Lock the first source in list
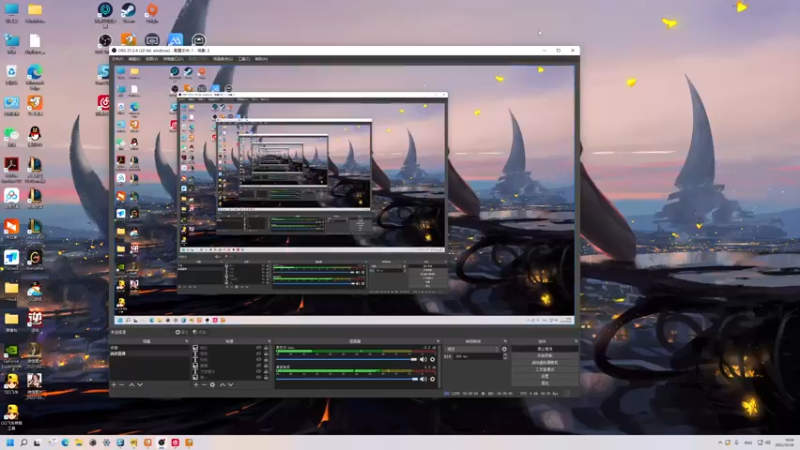Viewport: 800px width, 450px height. coord(266,348)
